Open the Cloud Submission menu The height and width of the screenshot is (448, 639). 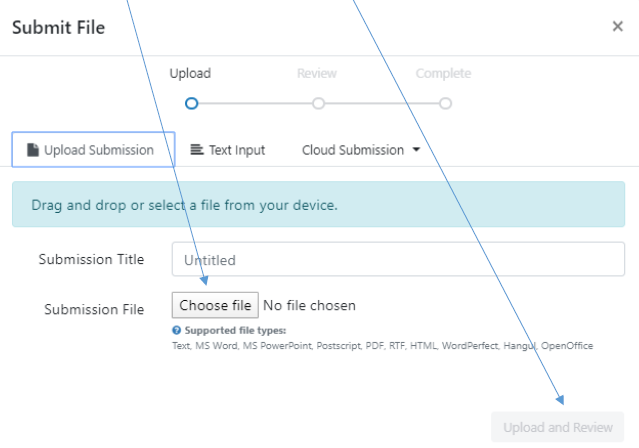(361, 150)
